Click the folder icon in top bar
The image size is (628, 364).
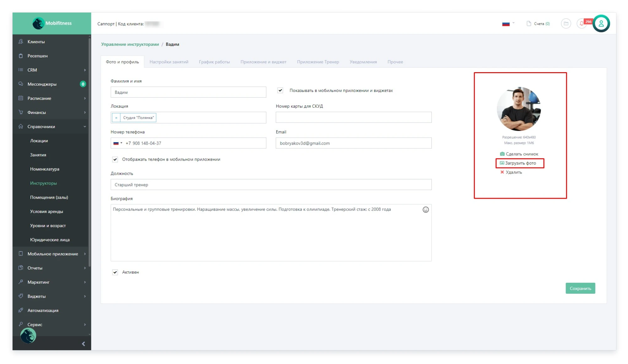tap(566, 24)
